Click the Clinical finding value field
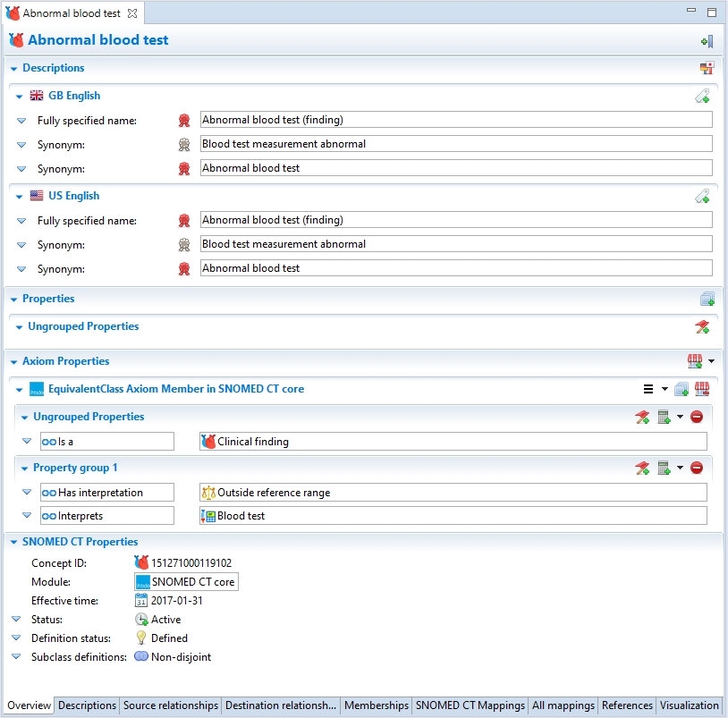 coord(453,442)
